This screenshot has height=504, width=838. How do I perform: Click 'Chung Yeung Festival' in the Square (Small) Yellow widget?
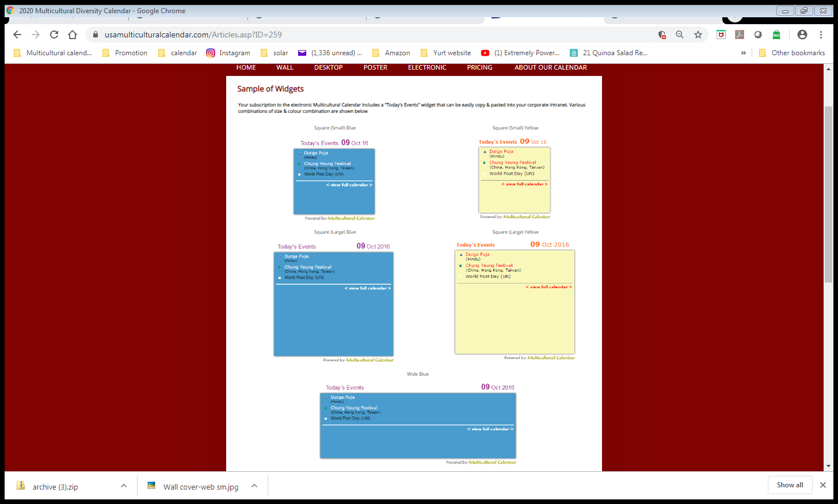[x=513, y=163]
